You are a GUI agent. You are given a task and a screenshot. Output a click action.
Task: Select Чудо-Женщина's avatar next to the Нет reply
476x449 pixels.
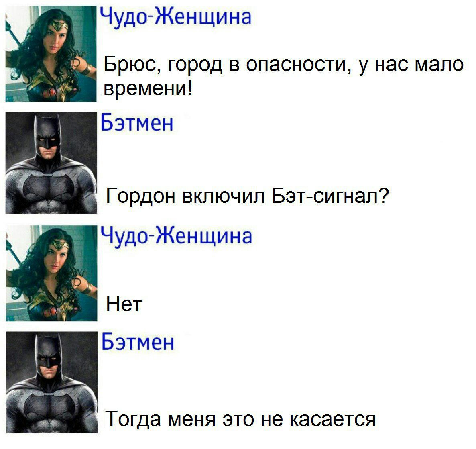click(x=52, y=273)
